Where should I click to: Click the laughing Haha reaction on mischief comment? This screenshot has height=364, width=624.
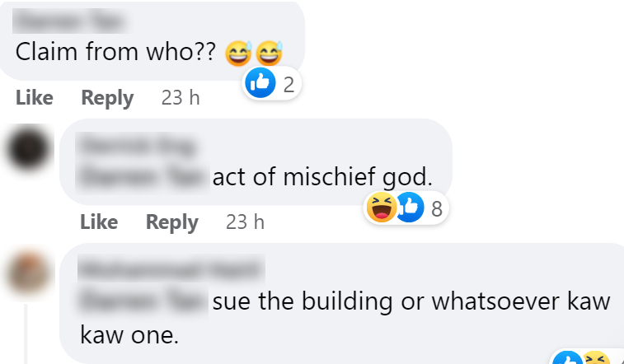coord(381,208)
